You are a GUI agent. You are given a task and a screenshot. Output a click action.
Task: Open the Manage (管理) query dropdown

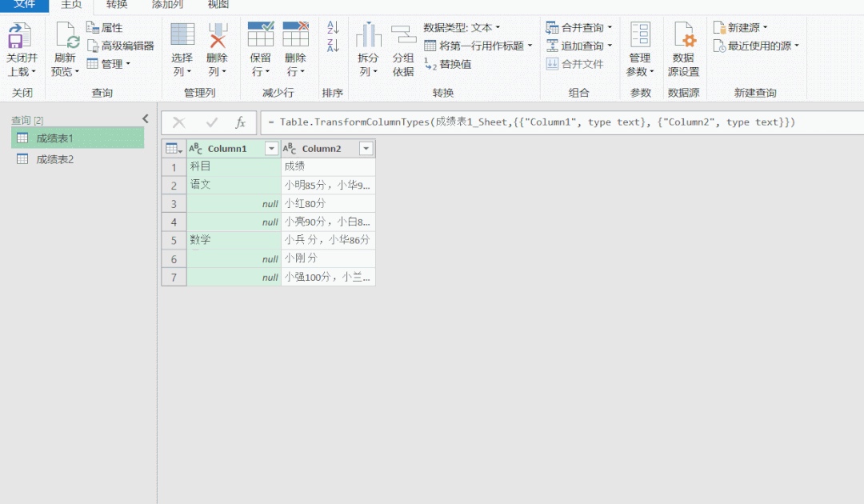click(x=109, y=64)
